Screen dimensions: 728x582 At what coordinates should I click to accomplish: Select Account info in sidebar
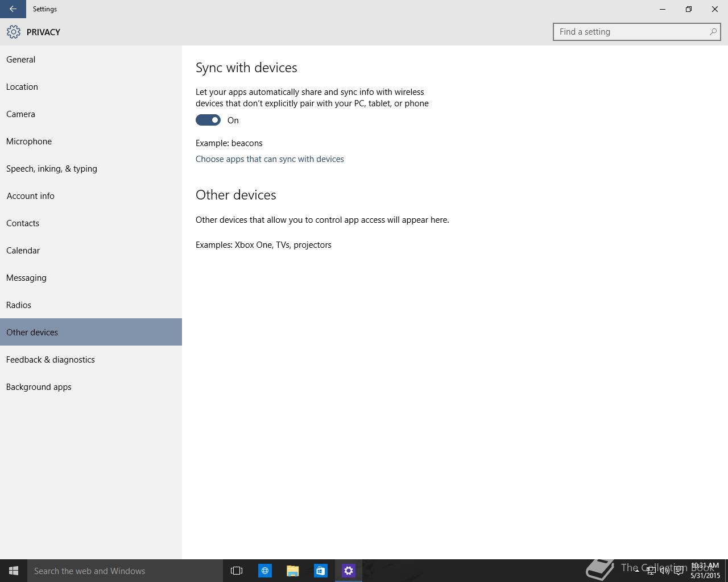point(91,196)
